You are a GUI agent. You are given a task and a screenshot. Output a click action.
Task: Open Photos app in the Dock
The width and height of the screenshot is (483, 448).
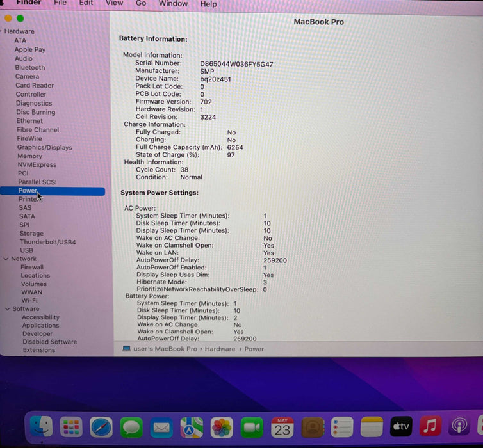[222, 427]
